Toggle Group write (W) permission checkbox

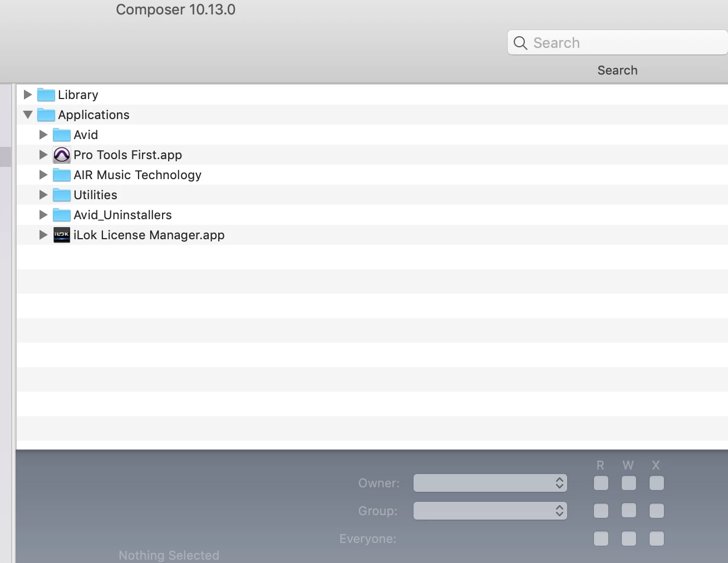[x=629, y=511]
